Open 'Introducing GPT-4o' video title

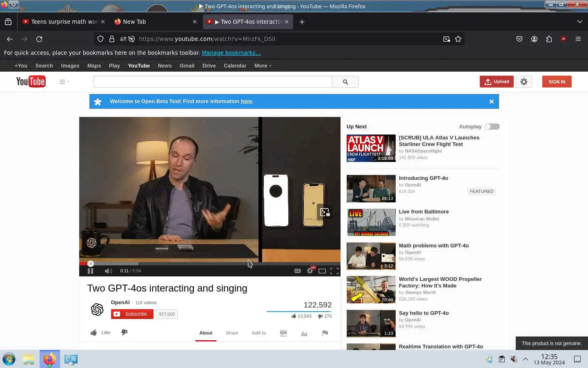click(423, 178)
